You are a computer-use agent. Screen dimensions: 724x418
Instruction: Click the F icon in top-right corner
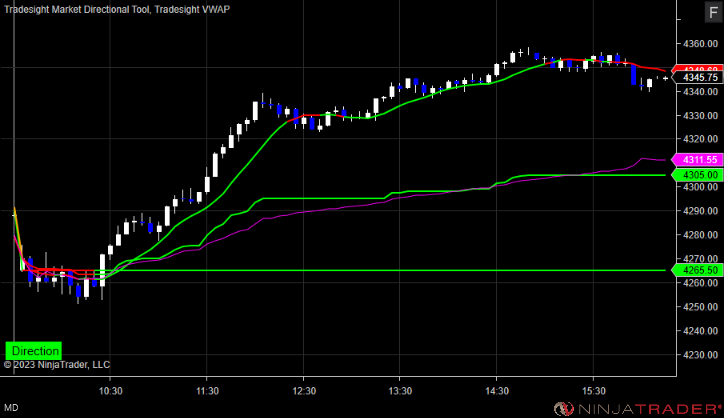713,12
